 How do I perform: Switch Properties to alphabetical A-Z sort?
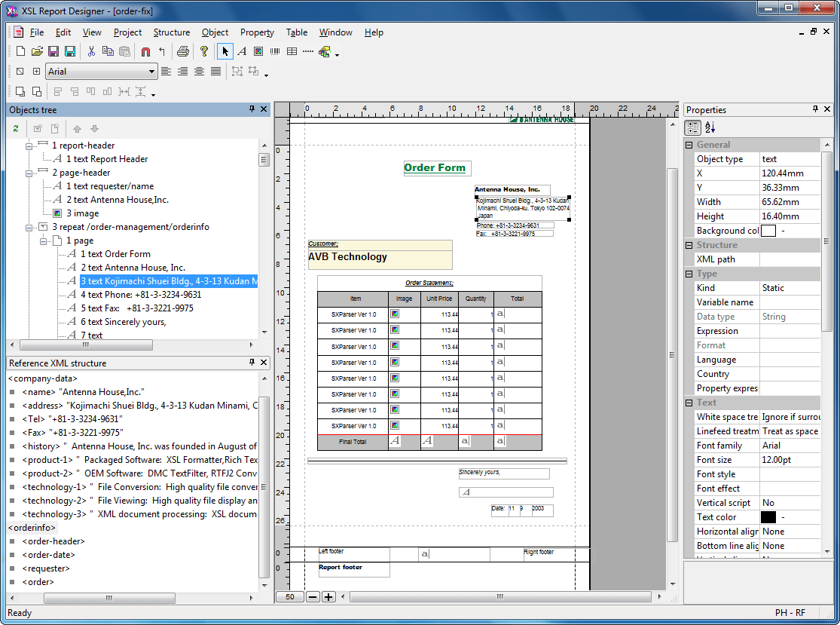(710, 127)
